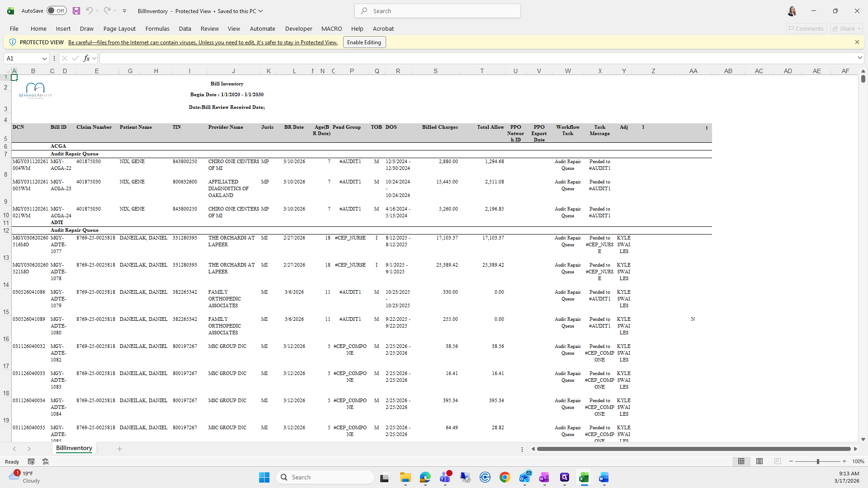This screenshot has width=868, height=488.
Task: Click the Insert Function fx icon
Action: (x=86, y=58)
